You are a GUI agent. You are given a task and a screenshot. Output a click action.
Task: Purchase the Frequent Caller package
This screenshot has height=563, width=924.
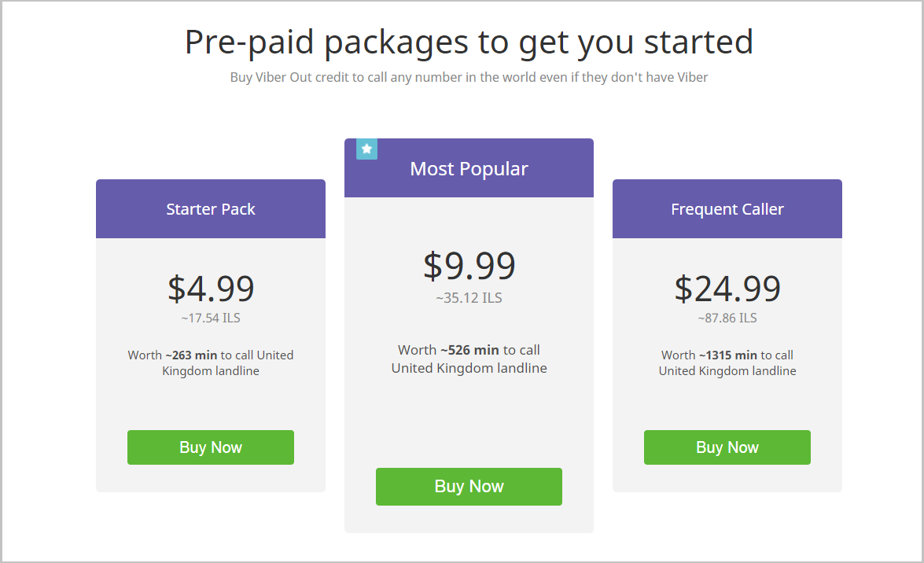coord(727,447)
